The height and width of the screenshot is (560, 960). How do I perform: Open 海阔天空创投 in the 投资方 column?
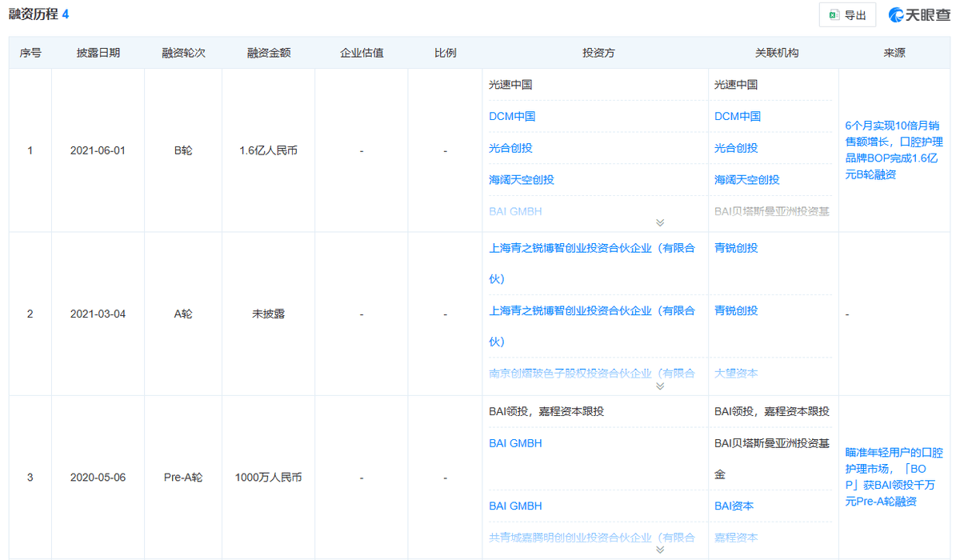[522, 180]
